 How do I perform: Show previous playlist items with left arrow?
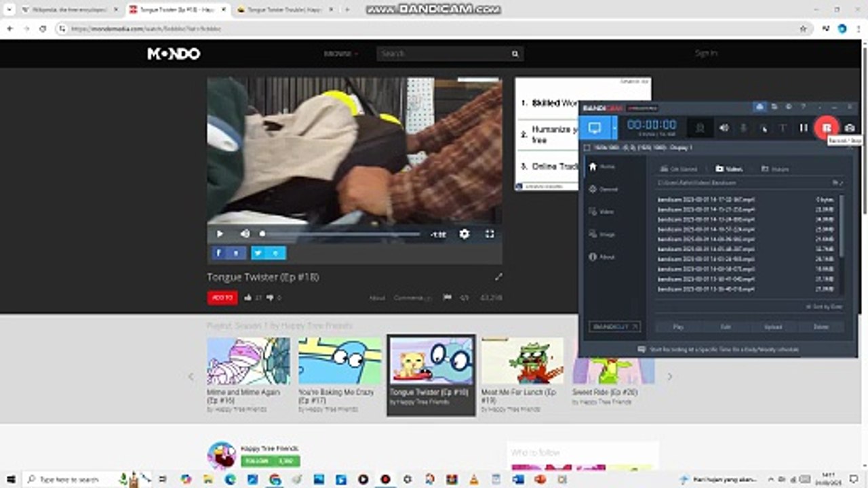click(191, 376)
